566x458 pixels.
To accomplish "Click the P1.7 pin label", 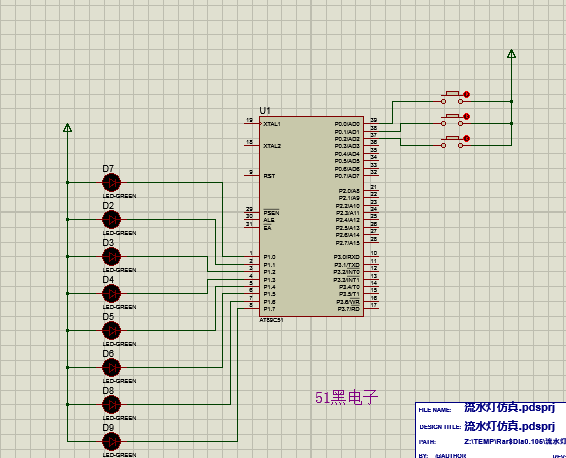I will click(x=269, y=309).
